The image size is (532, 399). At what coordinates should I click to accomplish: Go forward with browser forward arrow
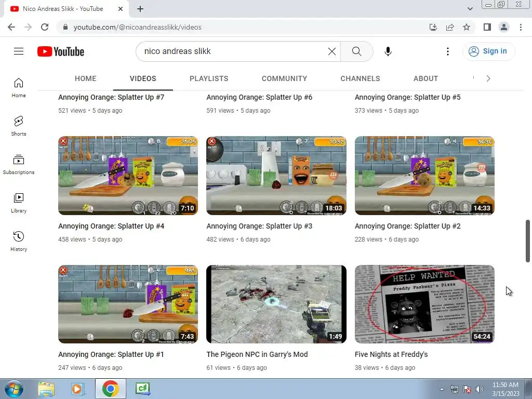28,27
